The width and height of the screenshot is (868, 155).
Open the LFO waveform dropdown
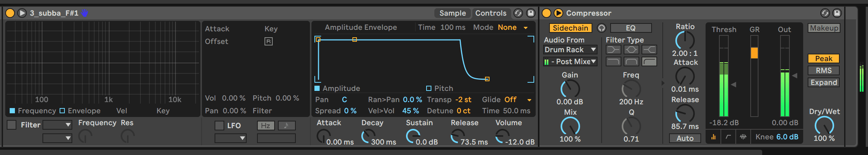pos(231,138)
